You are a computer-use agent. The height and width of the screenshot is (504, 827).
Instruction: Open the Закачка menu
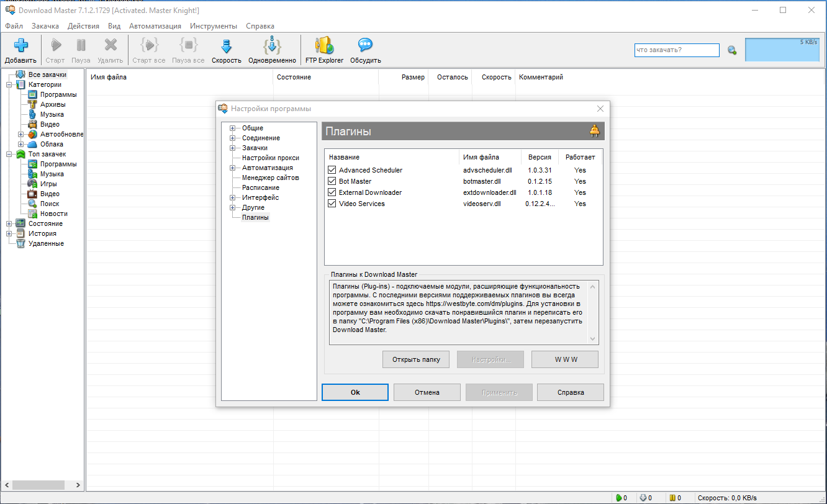45,26
